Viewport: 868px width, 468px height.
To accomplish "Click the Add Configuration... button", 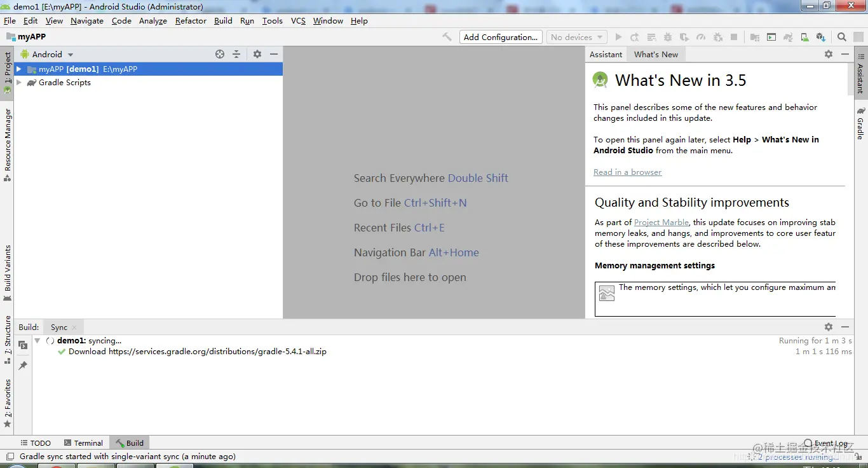I will pos(501,37).
